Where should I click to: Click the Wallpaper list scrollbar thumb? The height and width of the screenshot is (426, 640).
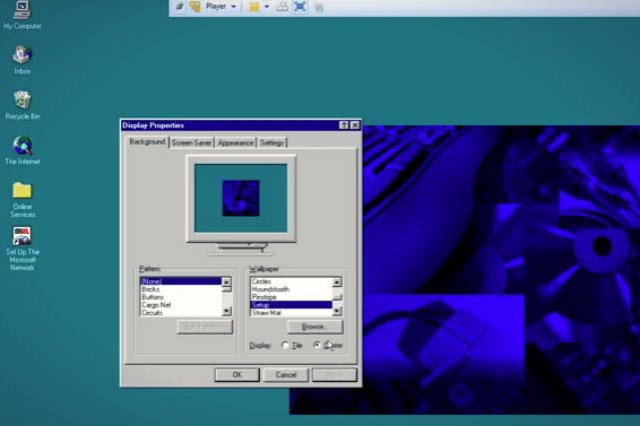pos(337,297)
